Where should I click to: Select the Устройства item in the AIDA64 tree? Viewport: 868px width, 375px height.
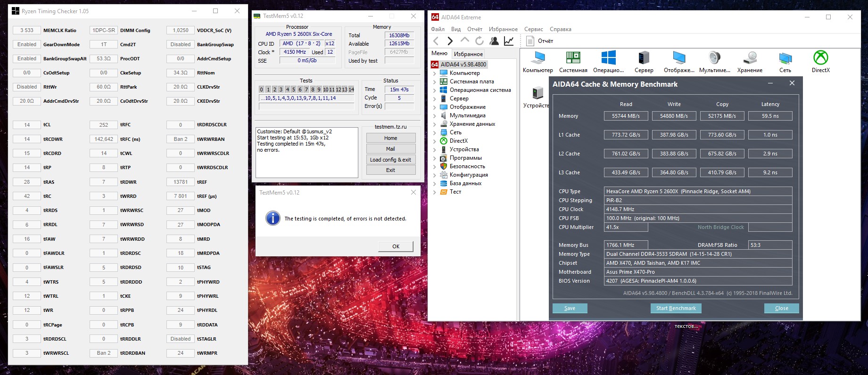tap(464, 149)
